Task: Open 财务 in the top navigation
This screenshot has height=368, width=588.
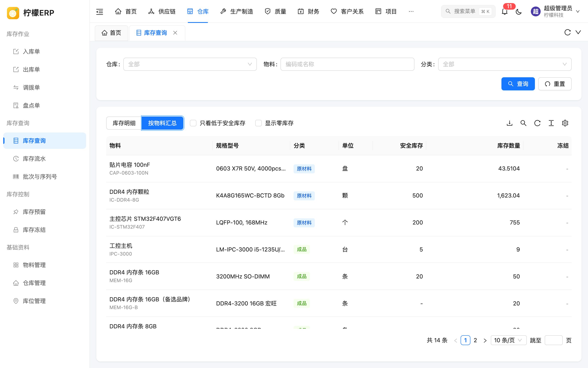Action: (308, 11)
